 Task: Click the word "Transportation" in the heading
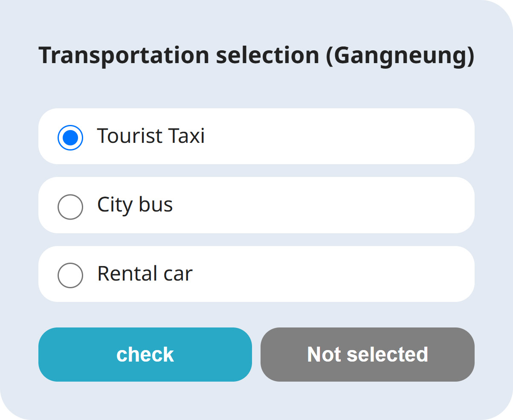tap(124, 55)
